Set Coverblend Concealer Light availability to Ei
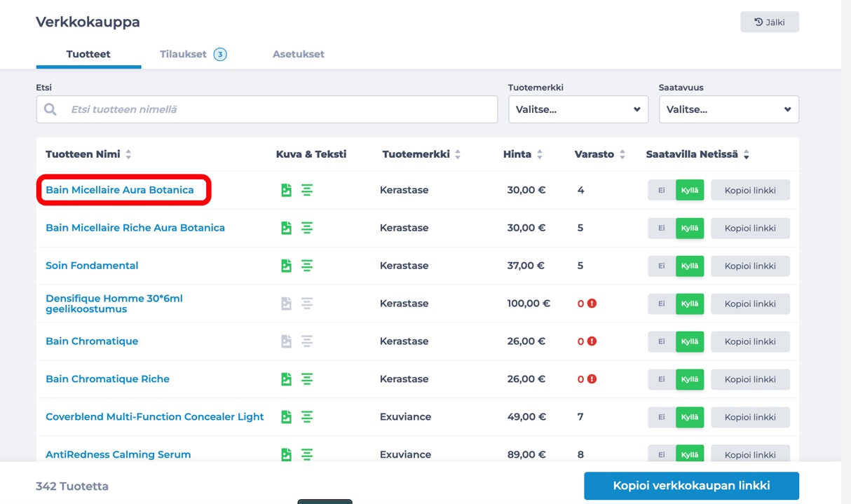Image resolution: width=851 pixels, height=504 pixels. pyautogui.click(x=662, y=417)
